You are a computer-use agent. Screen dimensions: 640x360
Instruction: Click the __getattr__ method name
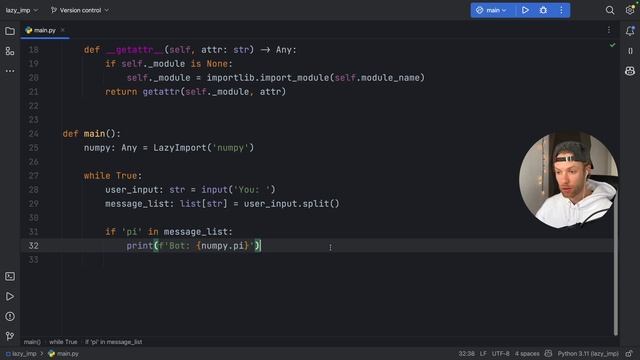(135, 50)
